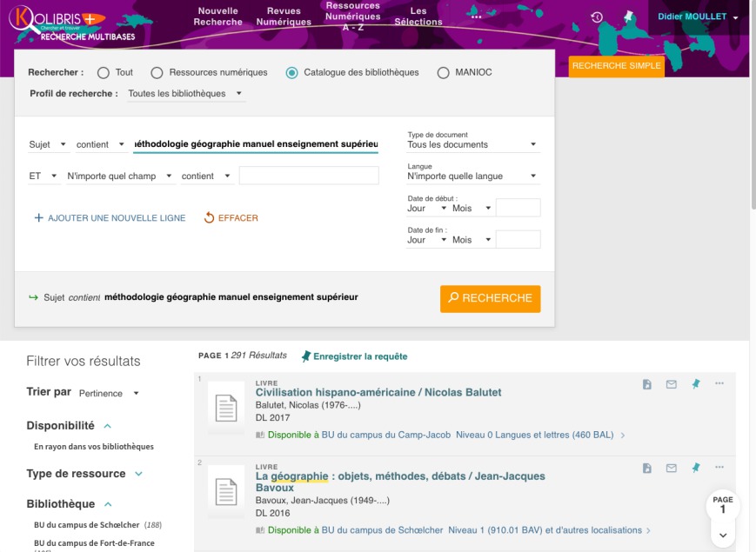Open Type de document dropdown

click(472, 144)
